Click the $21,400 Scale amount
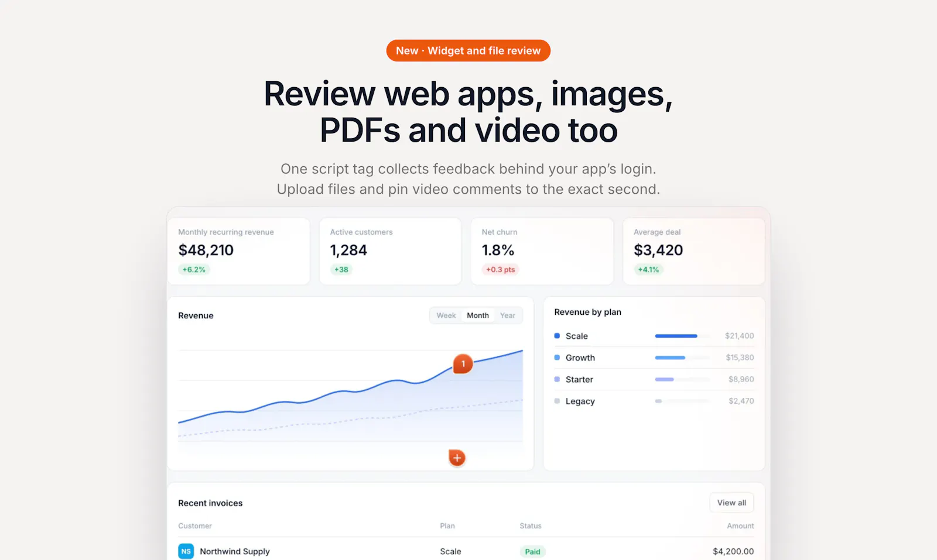The height and width of the screenshot is (560, 937). click(x=739, y=336)
